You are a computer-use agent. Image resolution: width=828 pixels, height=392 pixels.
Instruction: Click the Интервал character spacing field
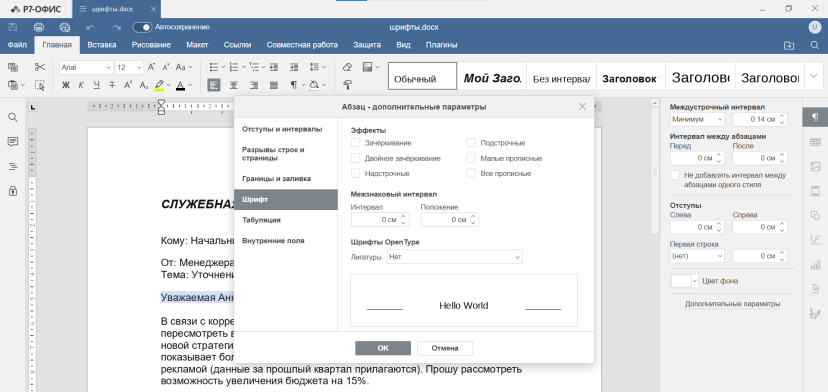point(380,219)
